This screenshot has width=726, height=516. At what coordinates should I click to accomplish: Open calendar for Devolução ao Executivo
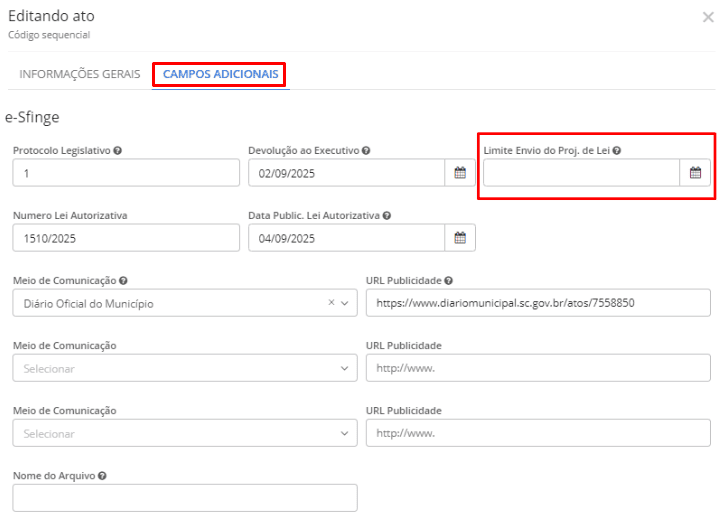[x=460, y=173]
